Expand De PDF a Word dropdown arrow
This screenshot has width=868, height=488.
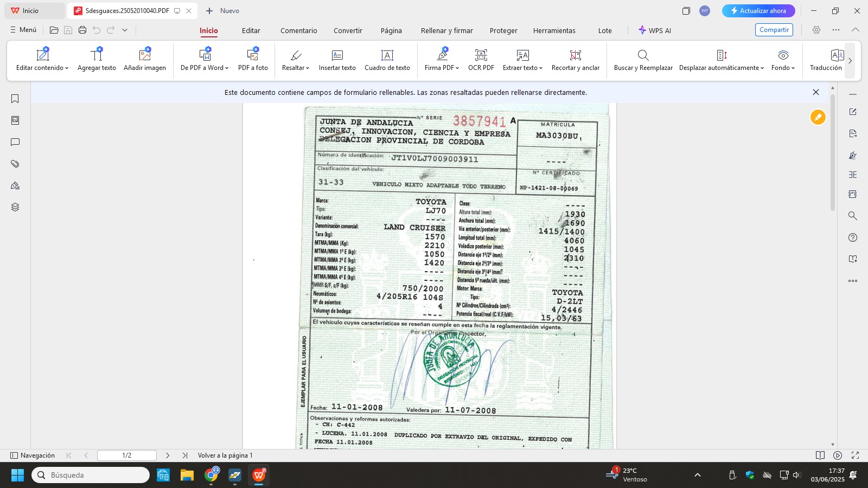coord(226,68)
